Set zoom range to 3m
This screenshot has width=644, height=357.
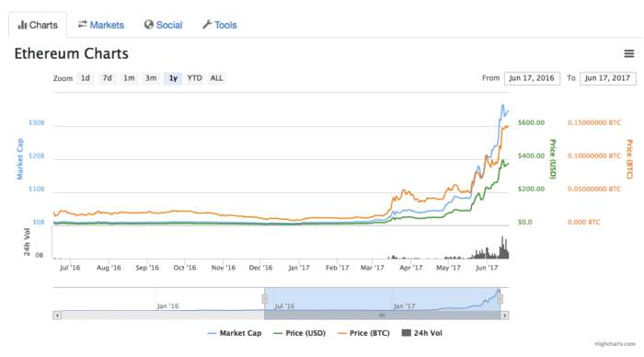coord(151,78)
